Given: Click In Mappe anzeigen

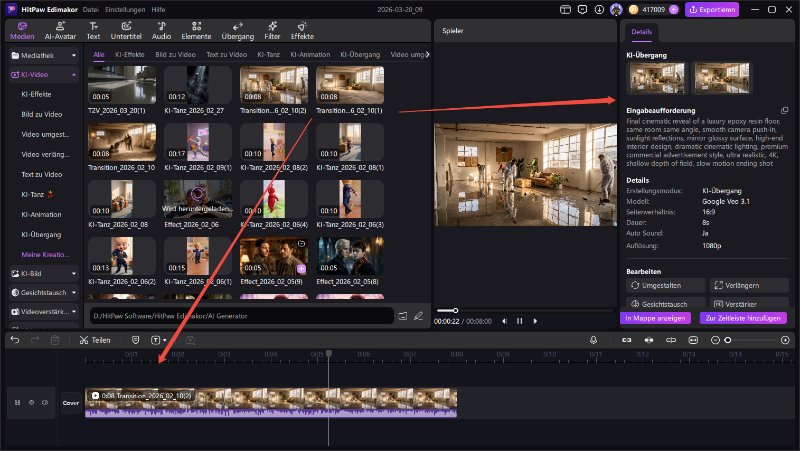Looking at the screenshot, I should point(655,318).
